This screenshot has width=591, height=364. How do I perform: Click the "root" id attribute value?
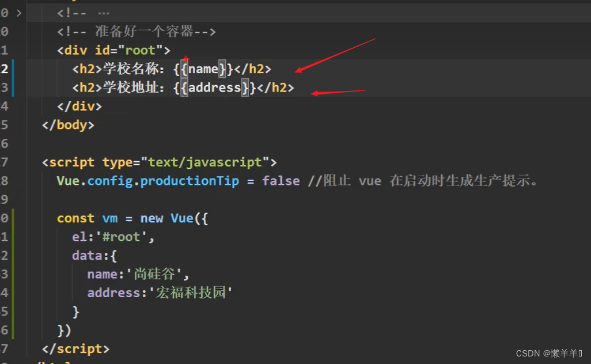[141, 50]
